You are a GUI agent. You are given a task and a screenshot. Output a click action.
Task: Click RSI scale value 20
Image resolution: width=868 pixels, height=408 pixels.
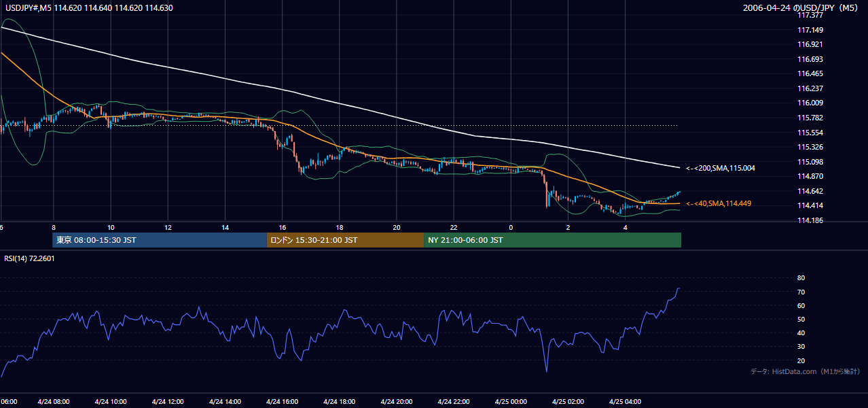tap(801, 360)
